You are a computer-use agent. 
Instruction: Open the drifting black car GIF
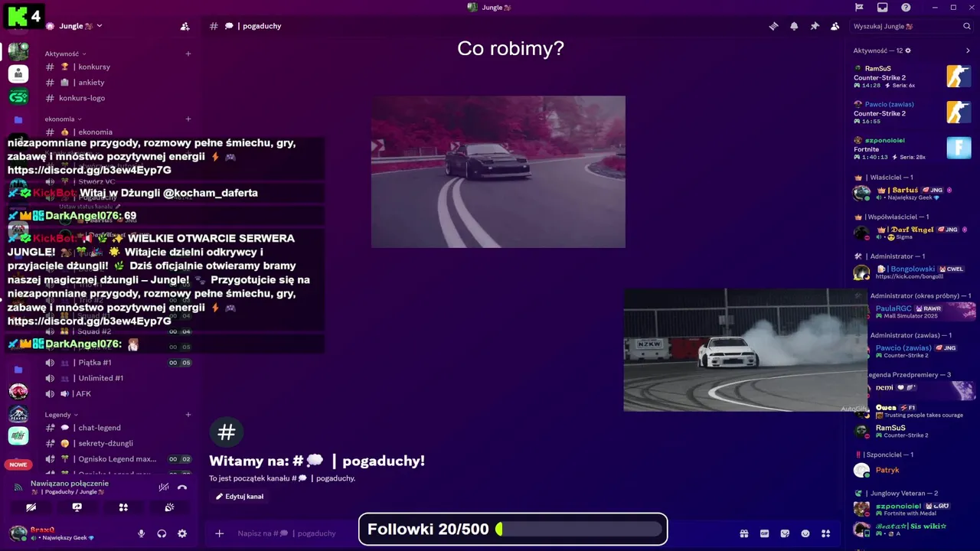point(498,172)
